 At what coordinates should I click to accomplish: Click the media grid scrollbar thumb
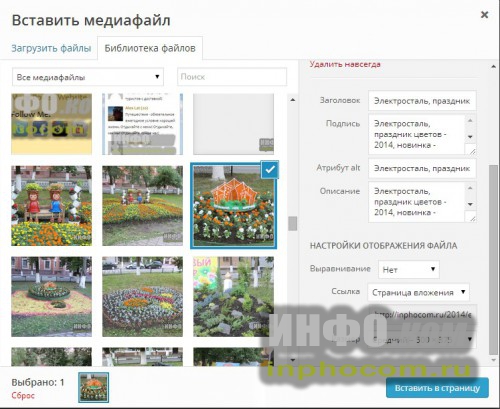click(x=292, y=223)
